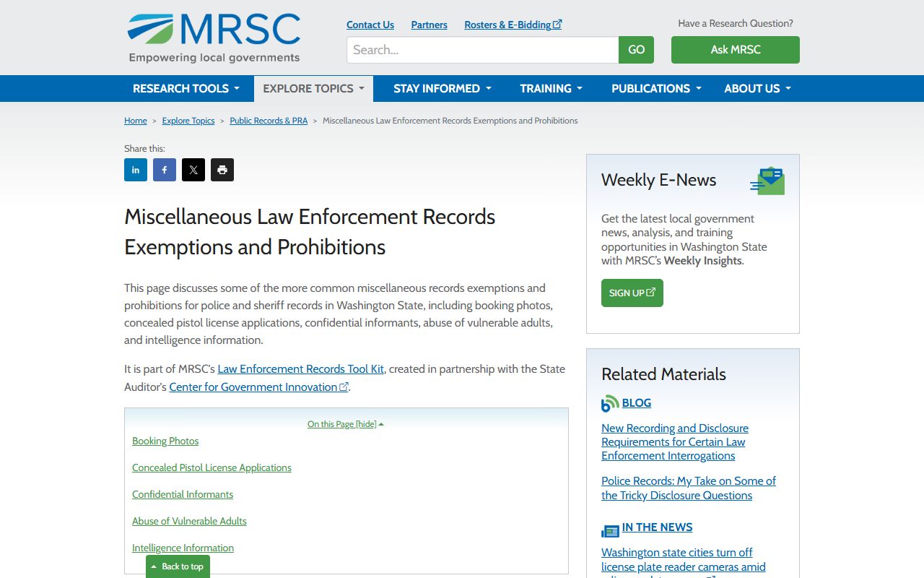
Task: Expand the Training menu
Action: (552, 88)
